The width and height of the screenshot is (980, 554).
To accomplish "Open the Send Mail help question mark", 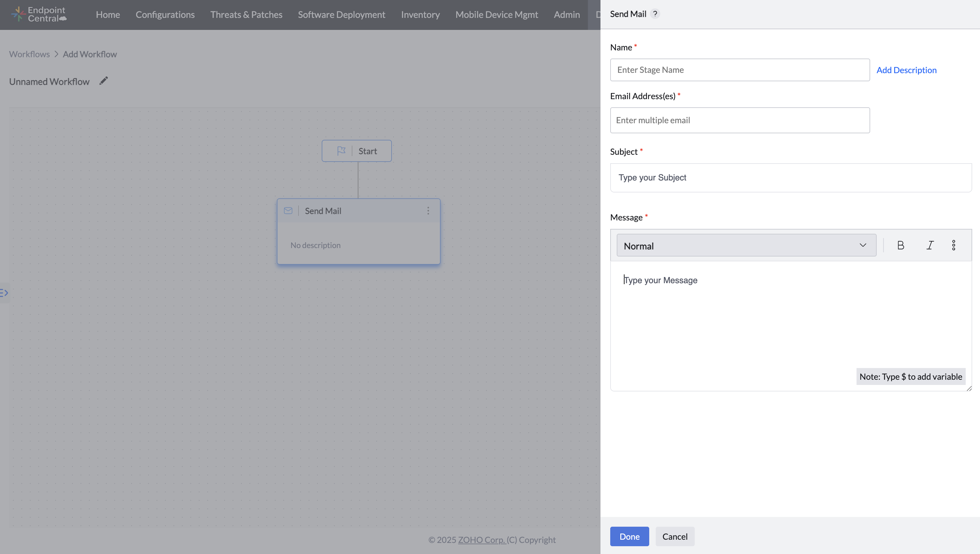I will [x=655, y=14].
